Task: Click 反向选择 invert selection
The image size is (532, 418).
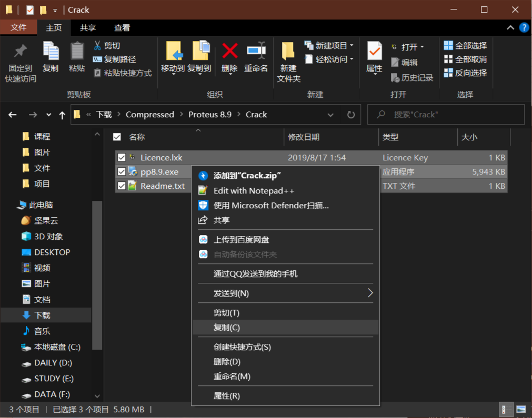Action: point(465,73)
